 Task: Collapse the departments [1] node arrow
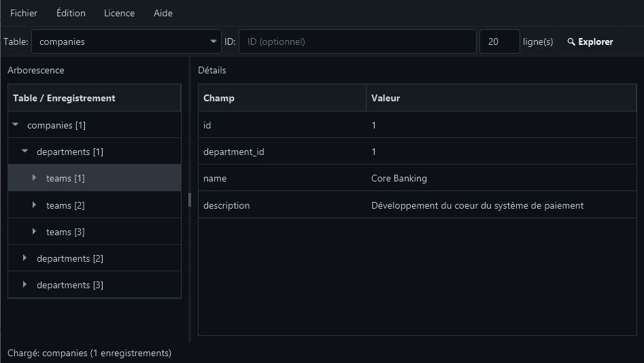(25, 152)
